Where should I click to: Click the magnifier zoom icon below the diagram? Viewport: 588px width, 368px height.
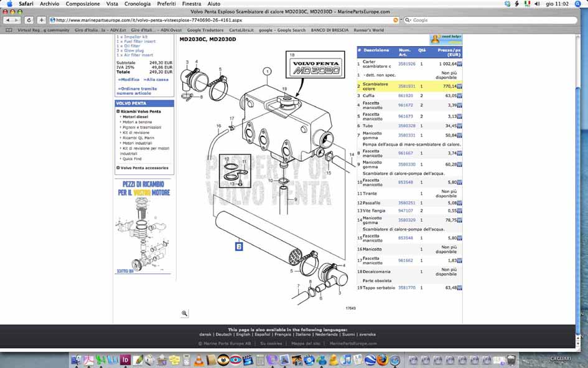tap(185, 313)
